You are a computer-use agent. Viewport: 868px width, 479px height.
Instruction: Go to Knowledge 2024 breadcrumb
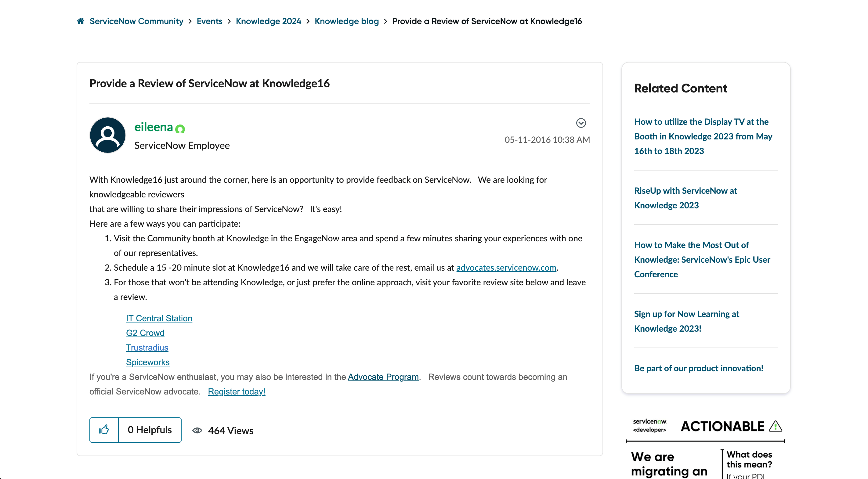(268, 21)
